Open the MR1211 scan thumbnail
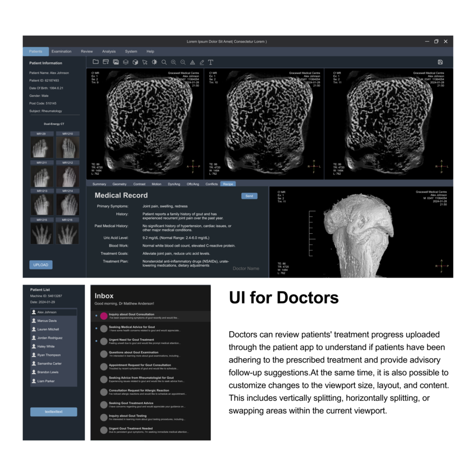This screenshot has height=476, width=476. pyautogui.click(x=42, y=176)
